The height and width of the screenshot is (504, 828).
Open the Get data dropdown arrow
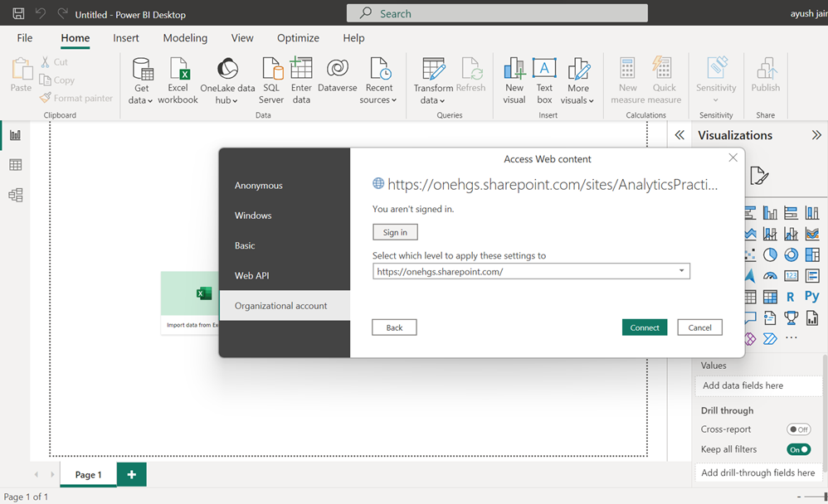coord(150,101)
